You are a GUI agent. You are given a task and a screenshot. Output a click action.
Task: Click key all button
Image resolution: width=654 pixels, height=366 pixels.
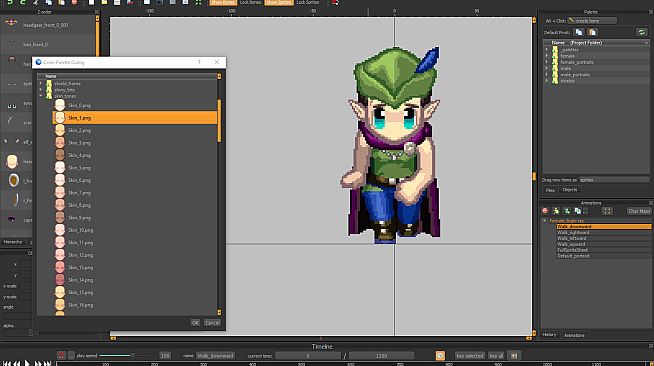[x=496, y=356]
